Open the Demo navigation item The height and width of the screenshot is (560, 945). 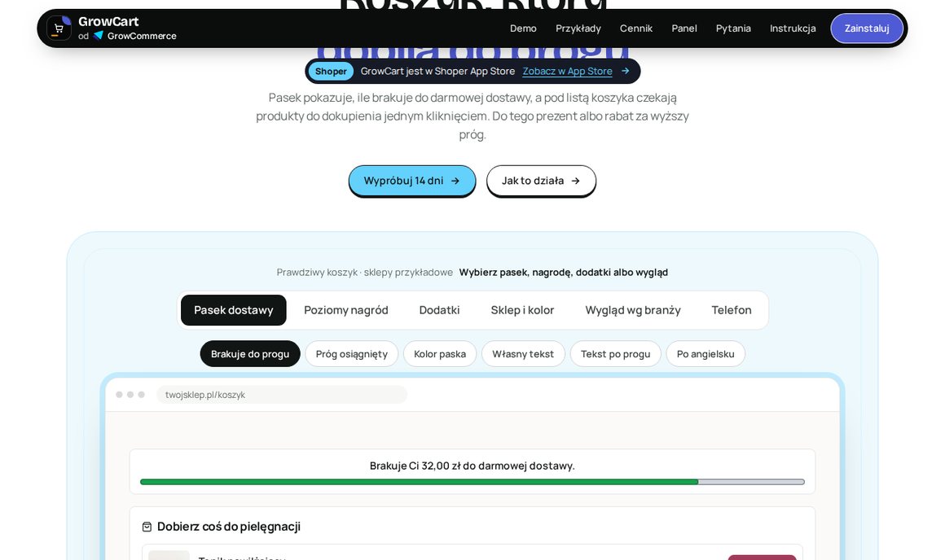coord(523,28)
